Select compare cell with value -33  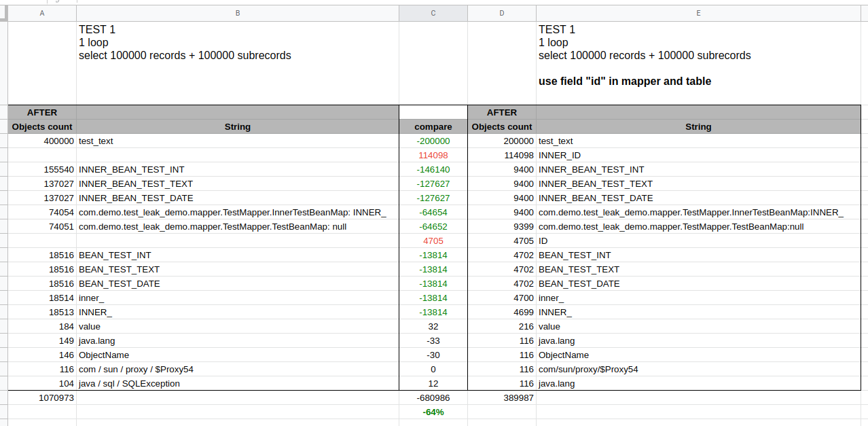[x=433, y=340]
